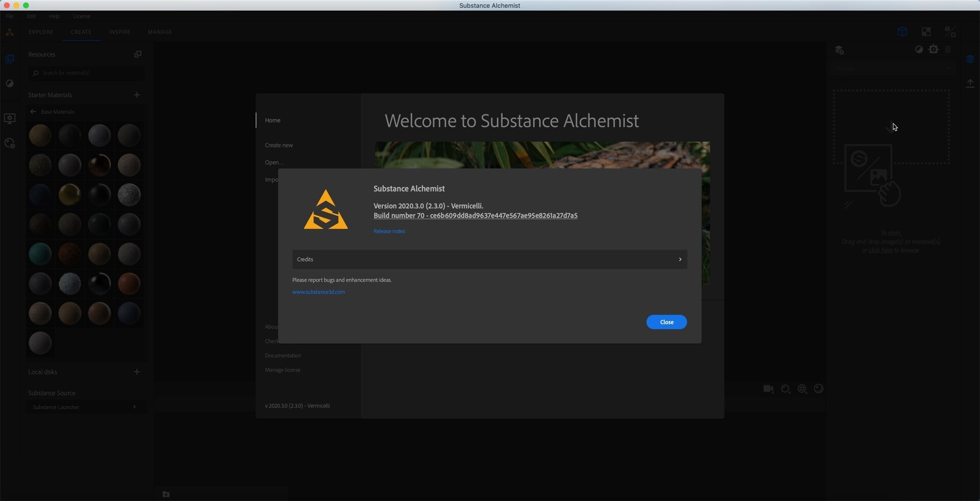Open the www.substance3d.com link
This screenshot has height=501, width=980.
[318, 292]
